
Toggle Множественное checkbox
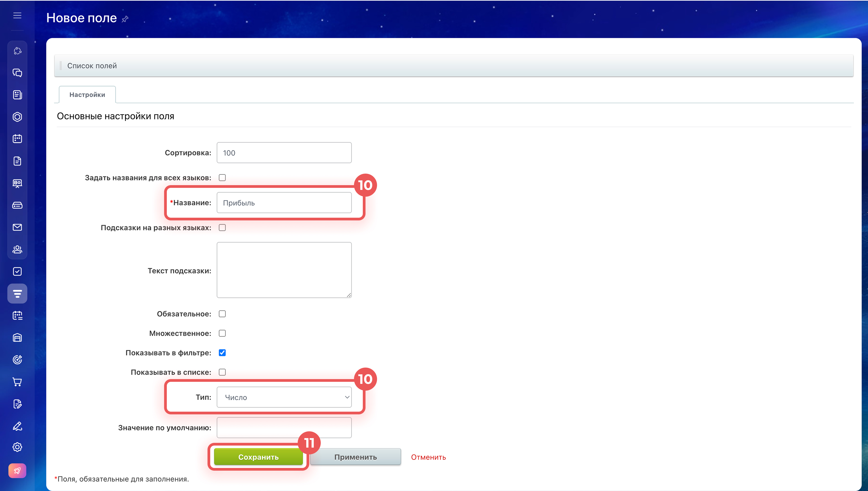[x=222, y=333]
